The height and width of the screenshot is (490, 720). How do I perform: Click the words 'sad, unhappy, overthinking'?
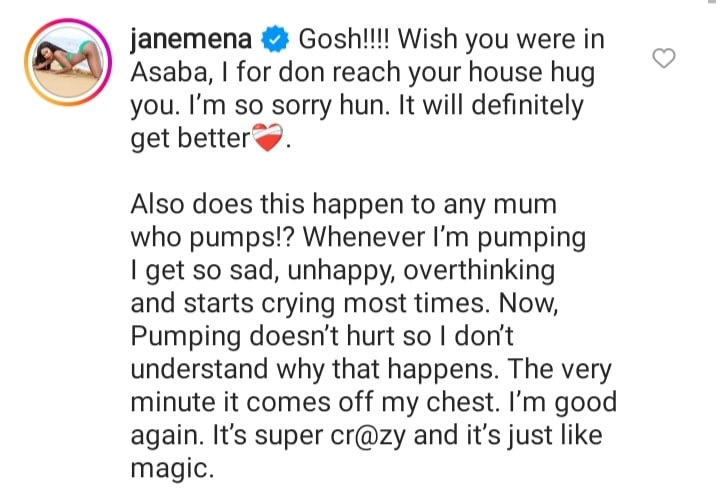tap(387, 272)
